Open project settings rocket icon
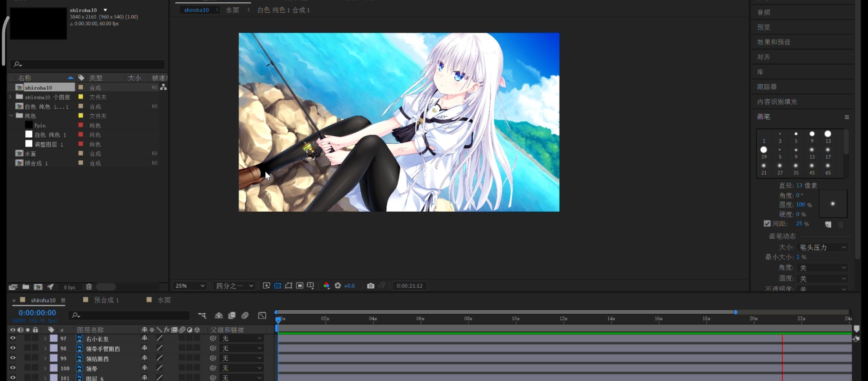The width and height of the screenshot is (868, 381). [x=50, y=287]
